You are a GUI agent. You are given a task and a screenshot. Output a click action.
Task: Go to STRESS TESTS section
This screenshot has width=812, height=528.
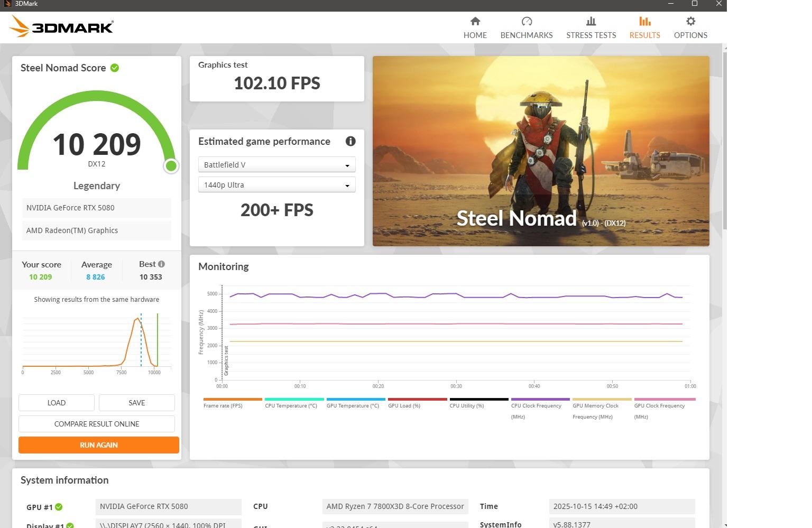click(591, 27)
